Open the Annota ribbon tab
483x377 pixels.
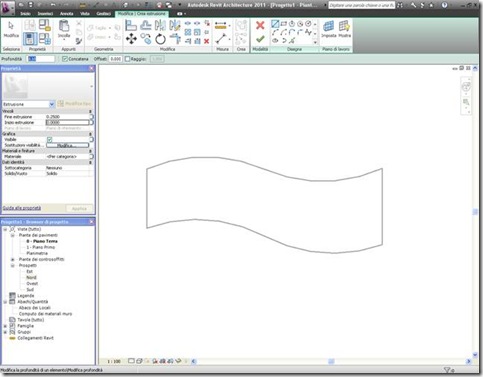tap(67, 14)
